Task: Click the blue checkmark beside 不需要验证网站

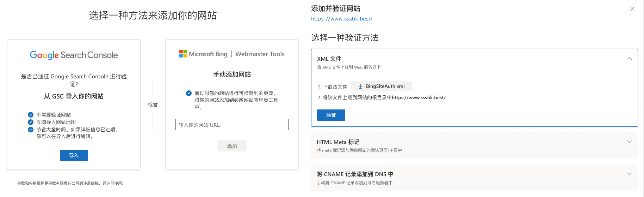Action: pos(31,115)
